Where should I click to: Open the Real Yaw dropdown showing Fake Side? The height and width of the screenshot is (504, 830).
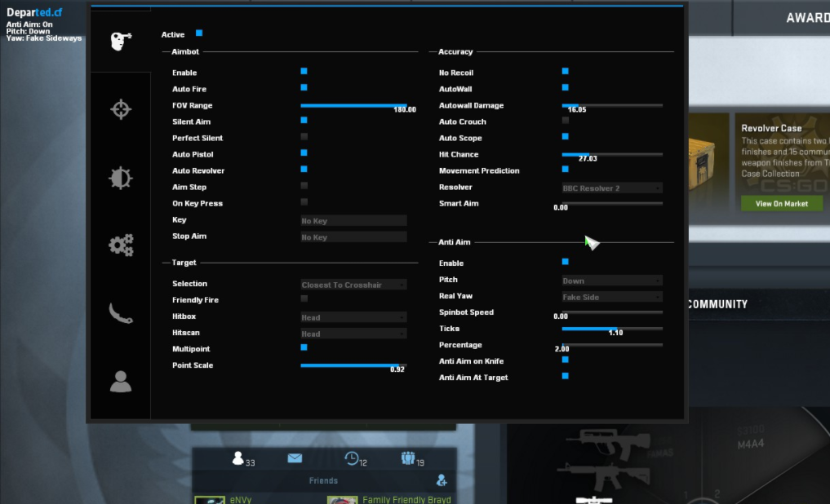click(x=612, y=297)
